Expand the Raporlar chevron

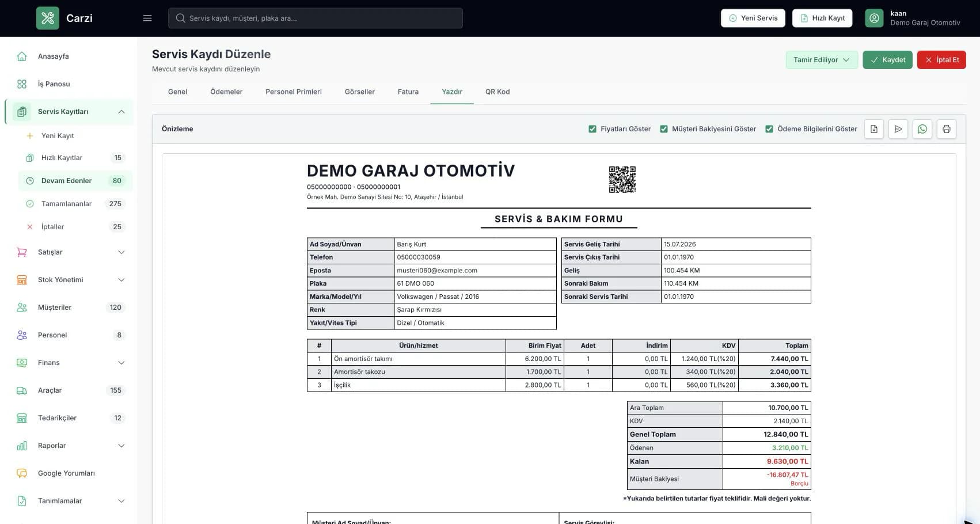click(121, 446)
